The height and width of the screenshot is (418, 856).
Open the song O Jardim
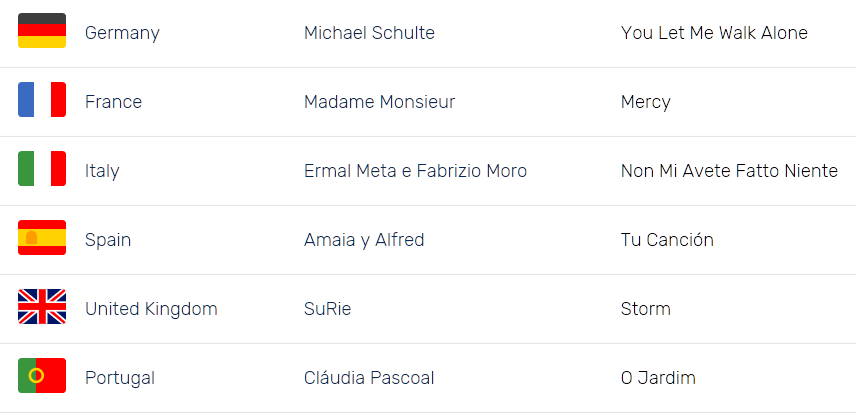(658, 378)
